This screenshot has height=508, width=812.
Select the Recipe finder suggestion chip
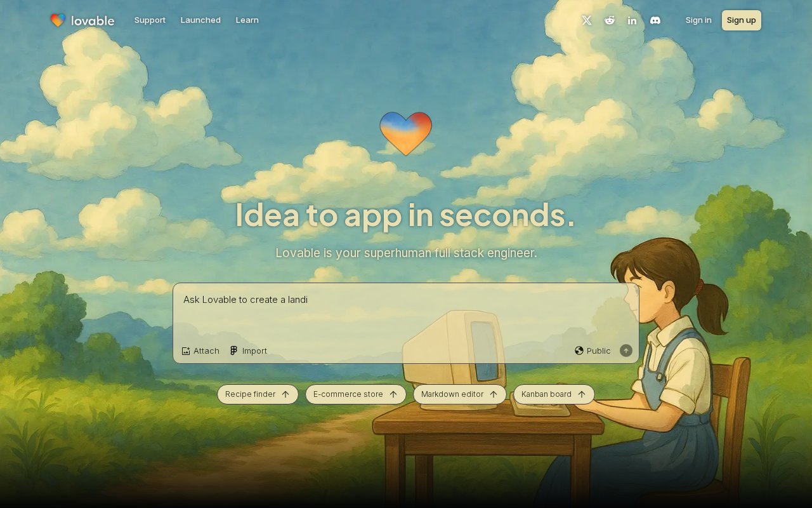pyautogui.click(x=258, y=394)
